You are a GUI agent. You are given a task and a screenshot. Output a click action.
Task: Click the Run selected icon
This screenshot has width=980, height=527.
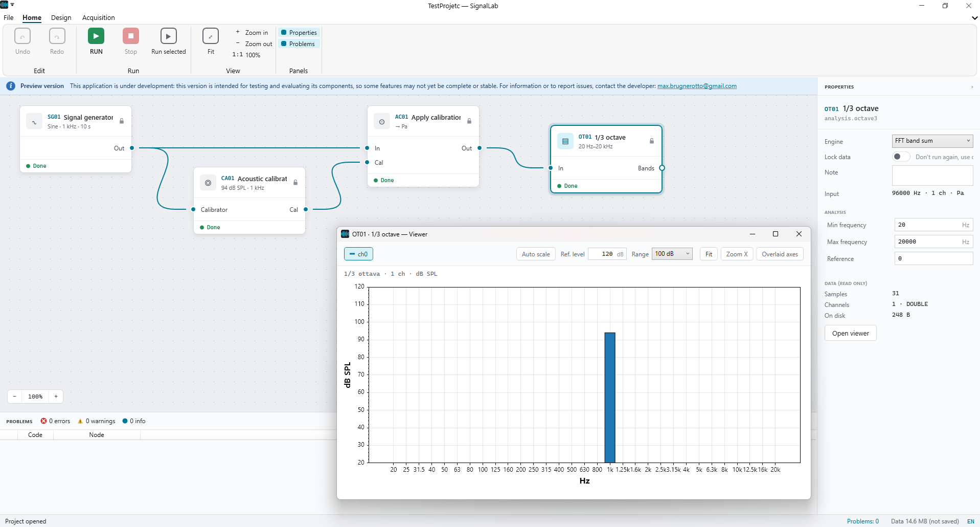coord(169,36)
